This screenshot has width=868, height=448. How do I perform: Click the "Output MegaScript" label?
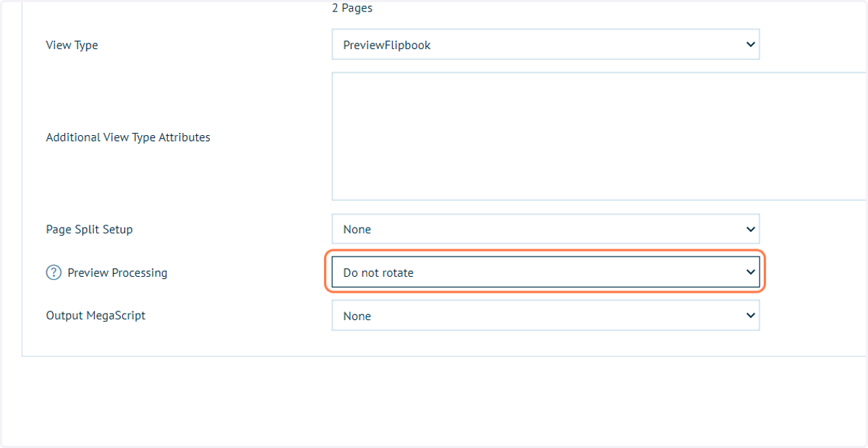[95, 316]
